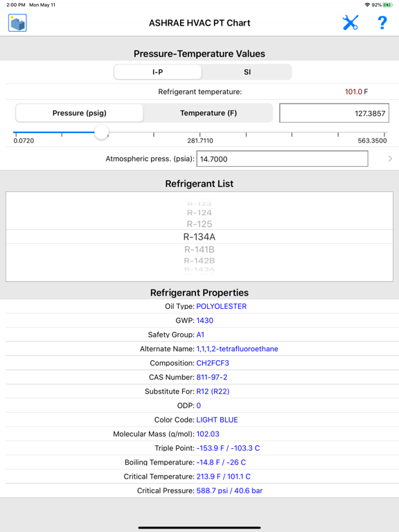
Task: Pick R-141B in refrigerant list
Action: pyautogui.click(x=199, y=249)
